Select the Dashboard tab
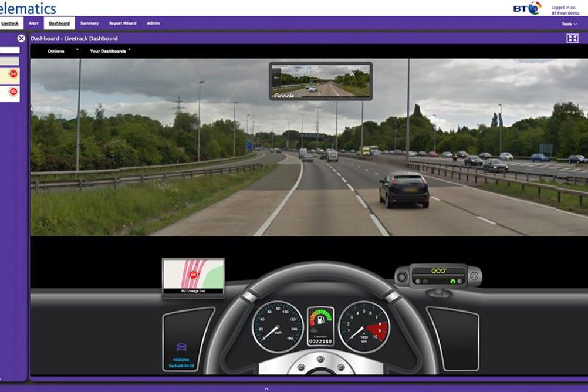This screenshot has height=392, width=588. 59,23
